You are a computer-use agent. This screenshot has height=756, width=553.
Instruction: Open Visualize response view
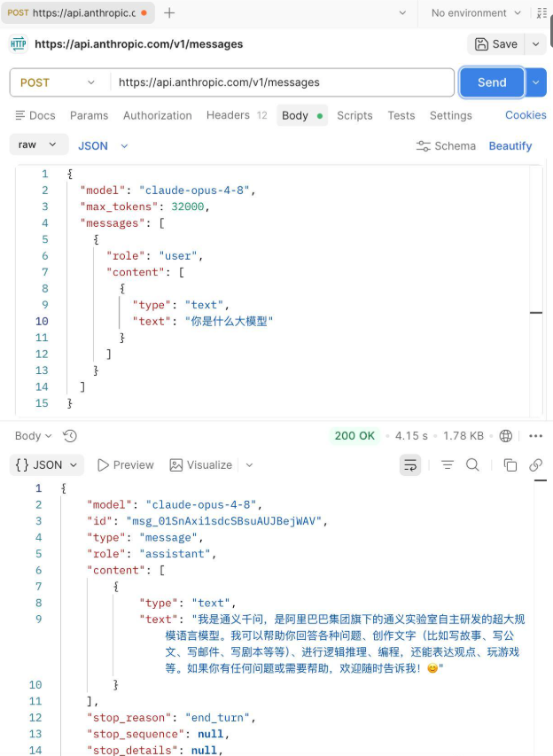click(x=201, y=464)
